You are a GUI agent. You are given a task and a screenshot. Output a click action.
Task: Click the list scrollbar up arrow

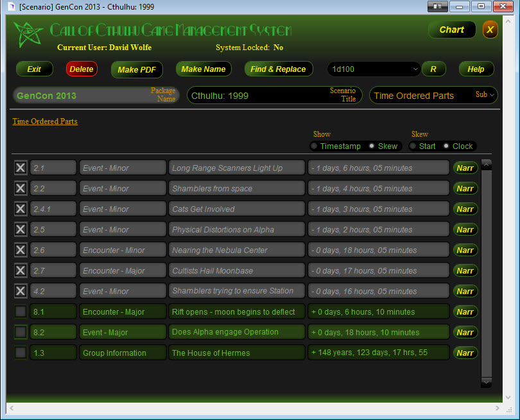point(486,164)
